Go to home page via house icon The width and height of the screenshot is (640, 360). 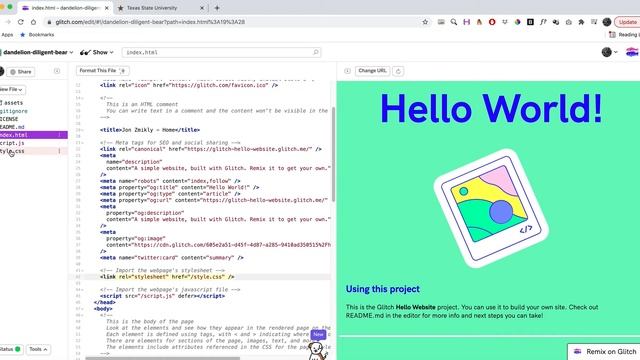(x=33, y=22)
